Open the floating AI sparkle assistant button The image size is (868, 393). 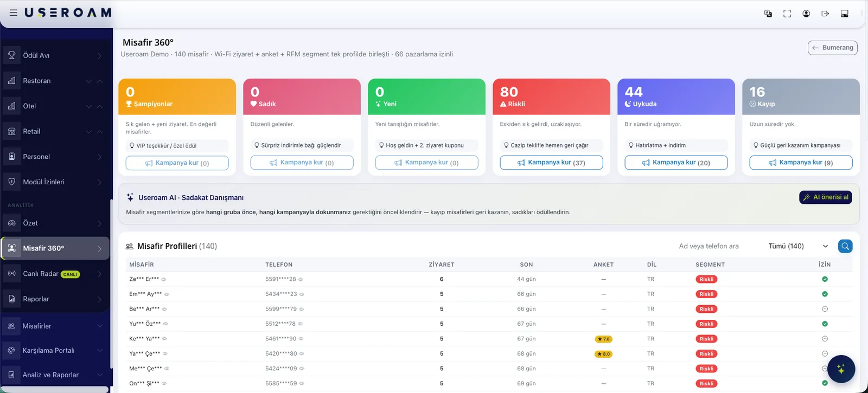pos(841,369)
